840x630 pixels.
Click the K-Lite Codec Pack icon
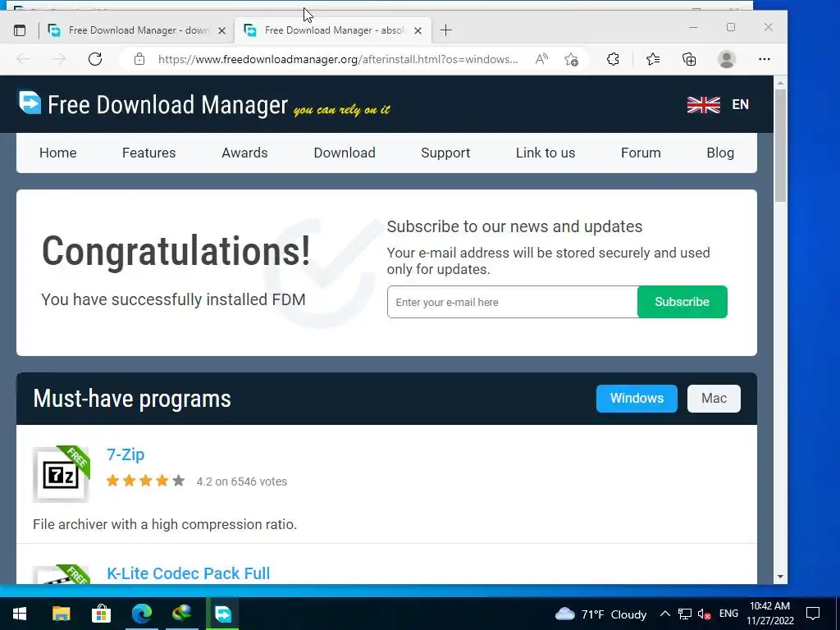coord(61,574)
